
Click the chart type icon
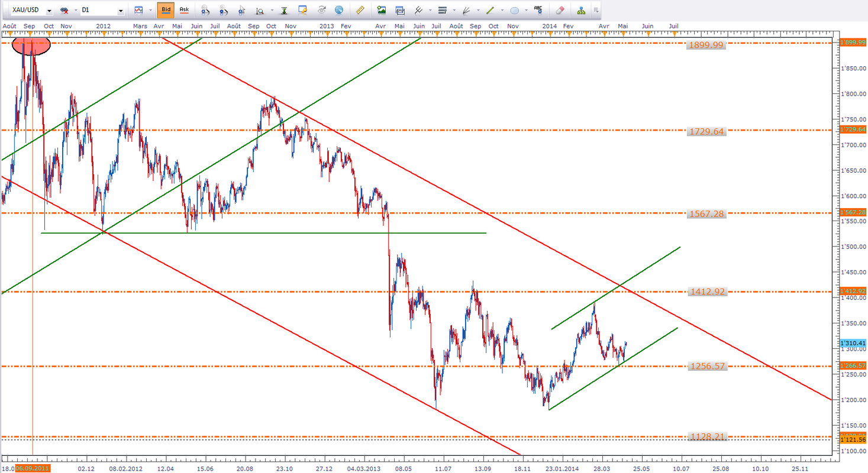(138, 10)
